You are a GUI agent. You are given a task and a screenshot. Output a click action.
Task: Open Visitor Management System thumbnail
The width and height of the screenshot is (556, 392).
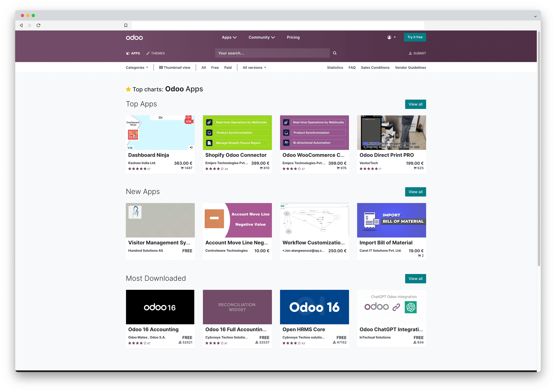click(x=160, y=220)
